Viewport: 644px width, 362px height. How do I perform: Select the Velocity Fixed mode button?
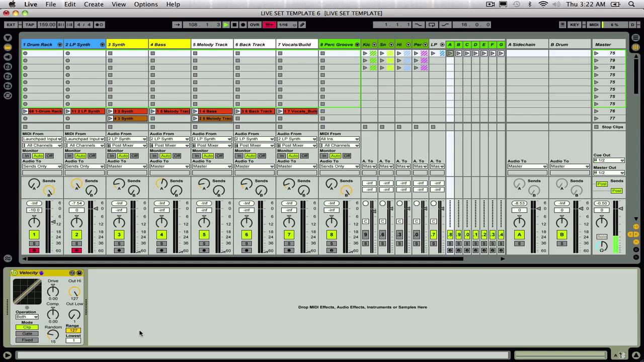(27, 340)
